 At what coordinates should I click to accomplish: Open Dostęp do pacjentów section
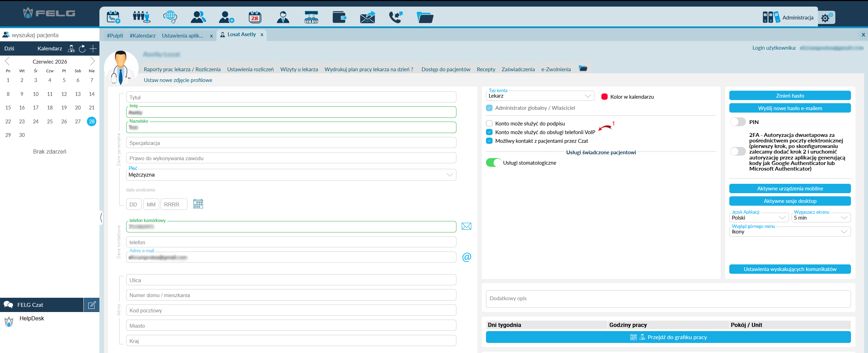coord(446,69)
